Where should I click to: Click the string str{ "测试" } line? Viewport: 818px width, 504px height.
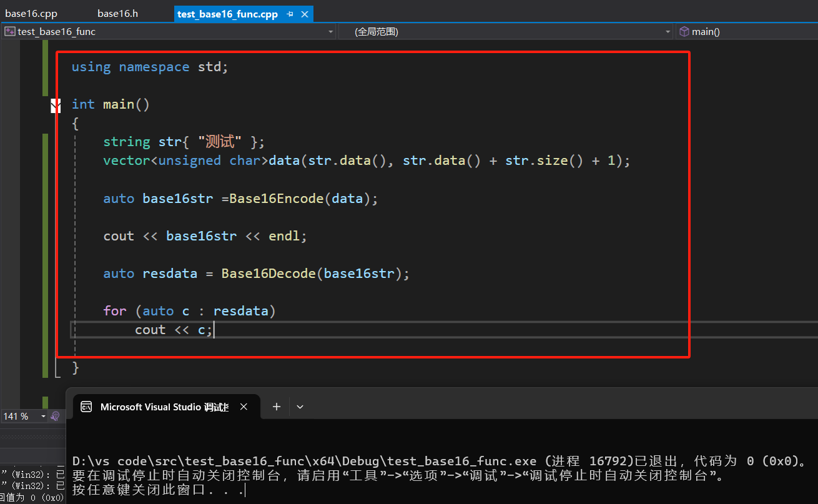(x=184, y=142)
